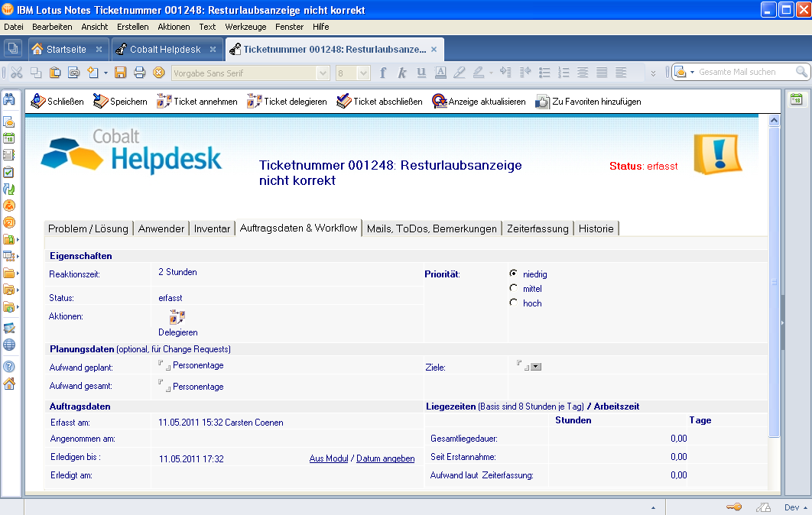Click the Delegieren action icon
Image resolution: width=812 pixels, height=515 pixels.
click(x=177, y=317)
